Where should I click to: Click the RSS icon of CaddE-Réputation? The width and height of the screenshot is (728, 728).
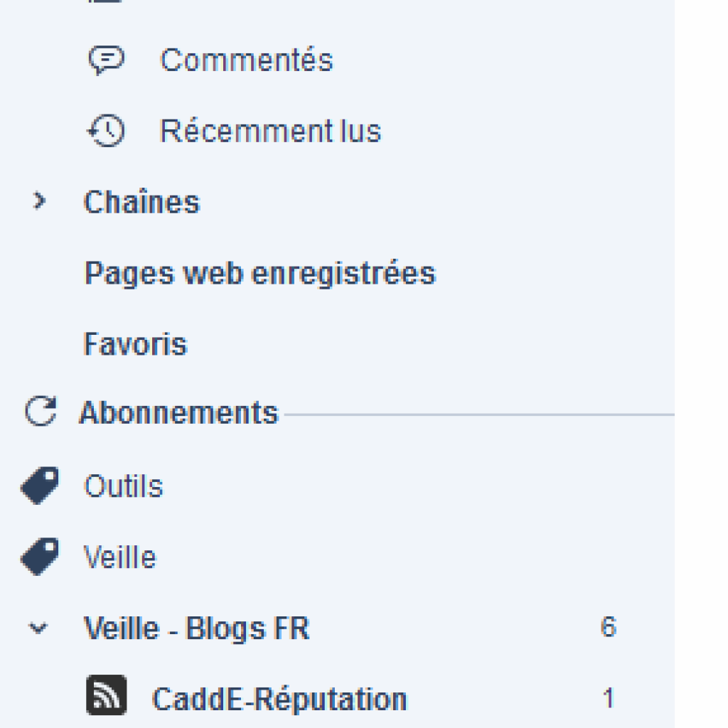click(107, 695)
